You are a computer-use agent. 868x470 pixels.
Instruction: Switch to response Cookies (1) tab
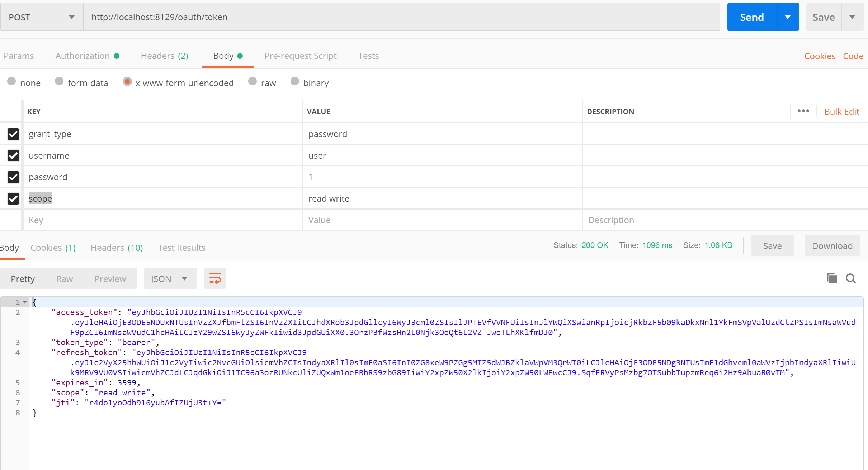[53, 248]
